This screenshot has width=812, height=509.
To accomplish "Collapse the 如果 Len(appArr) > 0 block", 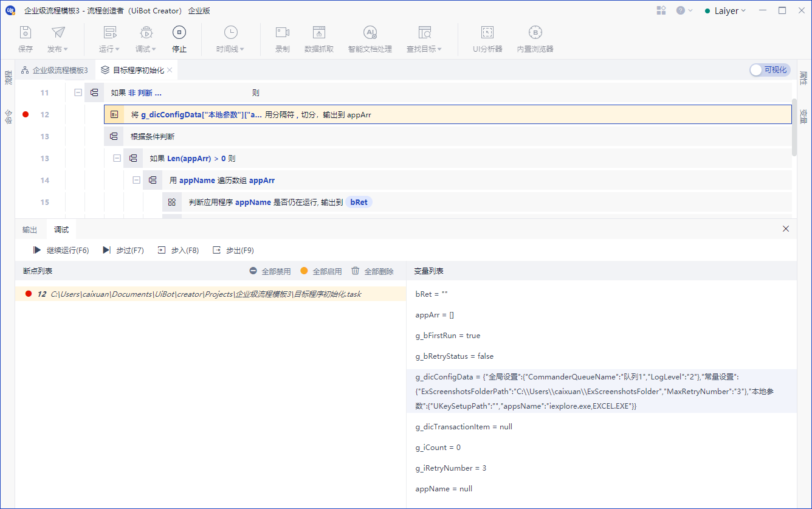I will click(117, 158).
